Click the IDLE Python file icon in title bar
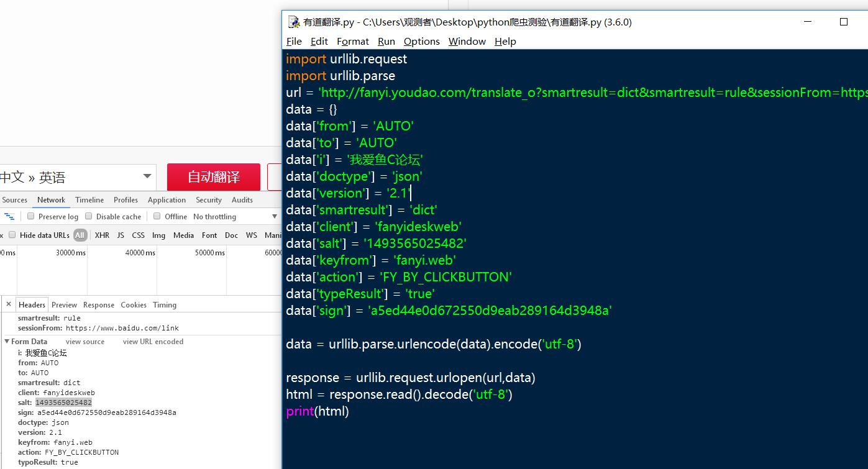The height and width of the screenshot is (469, 868). (293, 22)
